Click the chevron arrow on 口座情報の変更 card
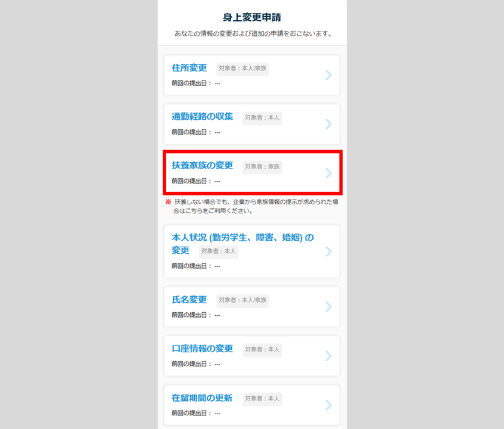 point(328,356)
